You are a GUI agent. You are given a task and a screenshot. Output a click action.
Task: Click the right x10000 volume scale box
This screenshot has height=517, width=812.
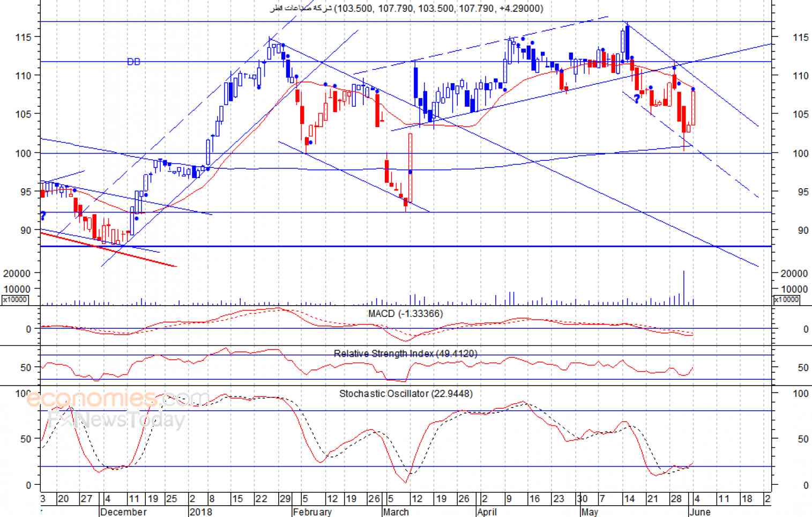pyautogui.click(x=786, y=299)
